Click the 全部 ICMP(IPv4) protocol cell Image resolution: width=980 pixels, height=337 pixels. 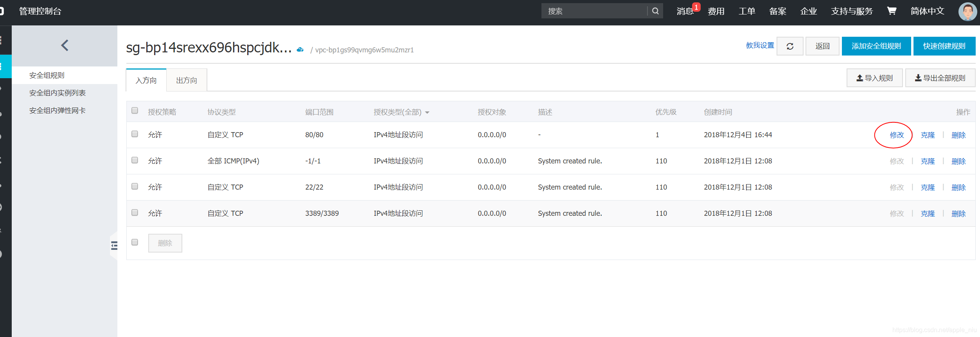pos(233,161)
